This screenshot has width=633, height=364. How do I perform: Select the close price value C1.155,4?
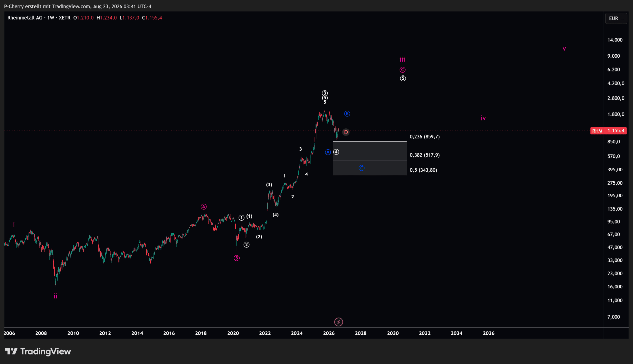pos(152,18)
